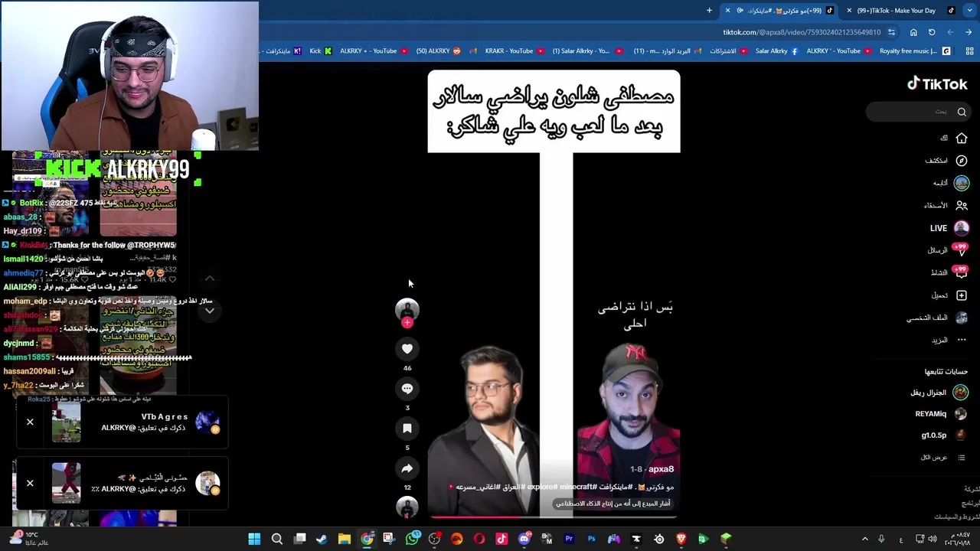Open followed account الجنرال ريفل
Viewport: 980px width, 551px height.
[x=939, y=393]
